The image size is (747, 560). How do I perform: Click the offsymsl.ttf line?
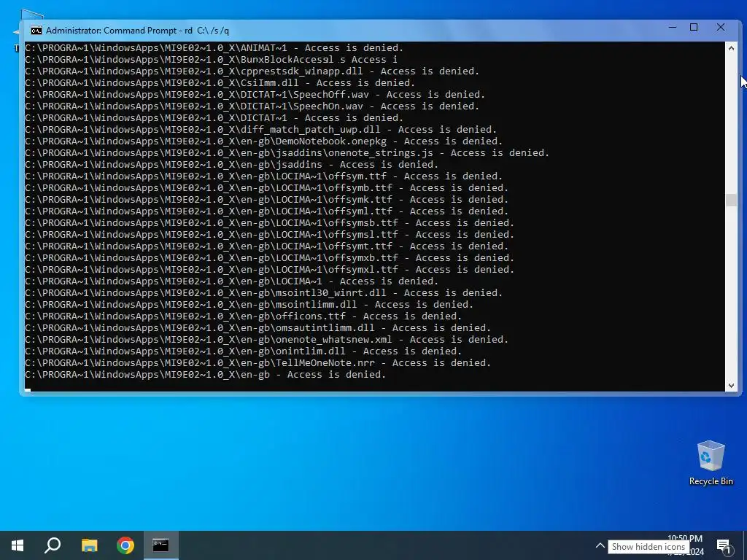(x=270, y=235)
